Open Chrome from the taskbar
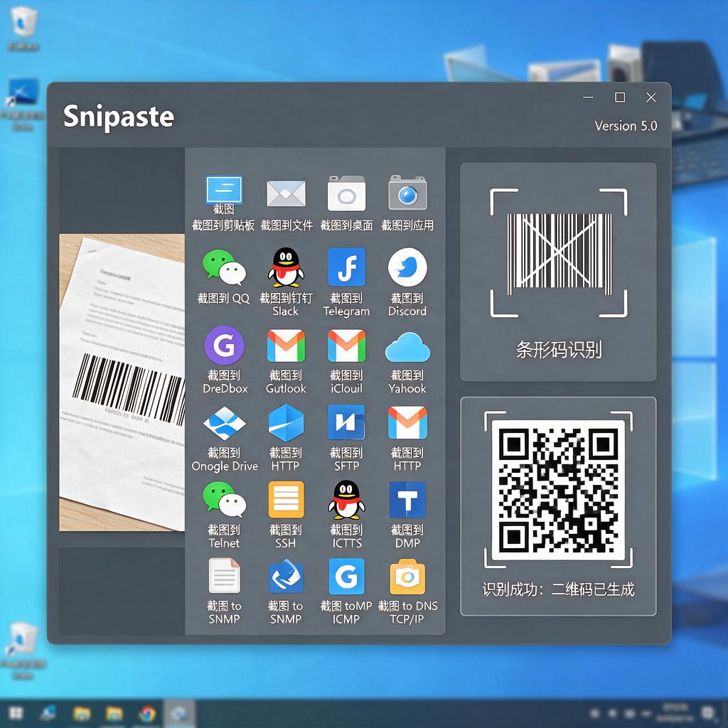The height and width of the screenshot is (728, 728). pyautogui.click(x=147, y=713)
